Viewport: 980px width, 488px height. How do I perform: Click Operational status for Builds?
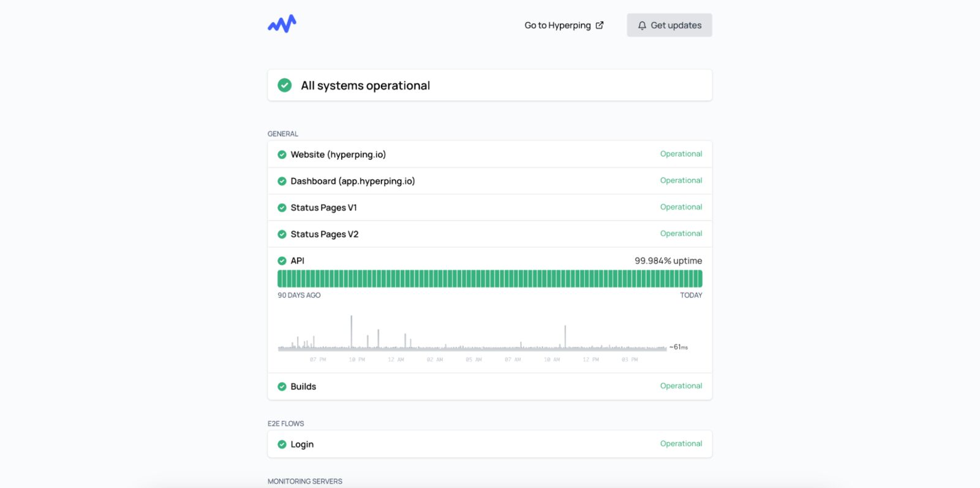[681, 386]
